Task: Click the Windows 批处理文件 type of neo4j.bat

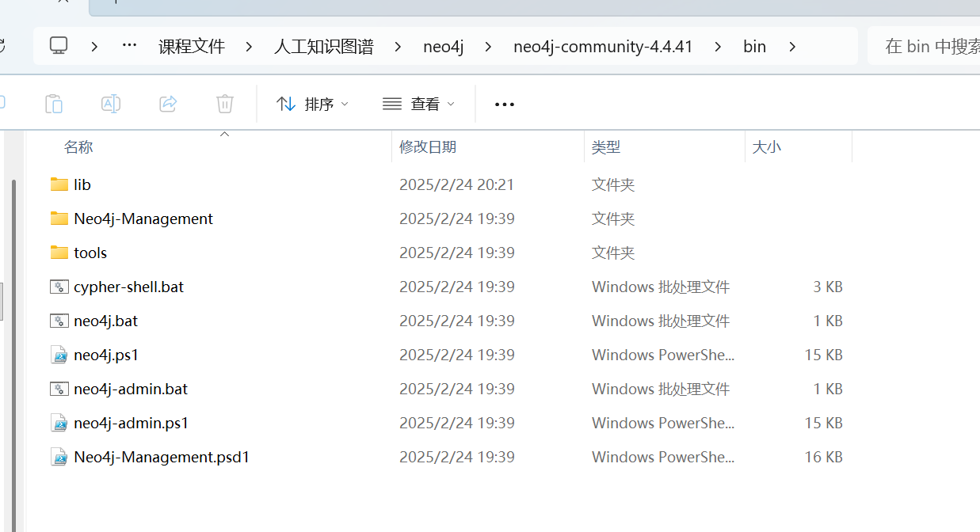Action: 661,321
